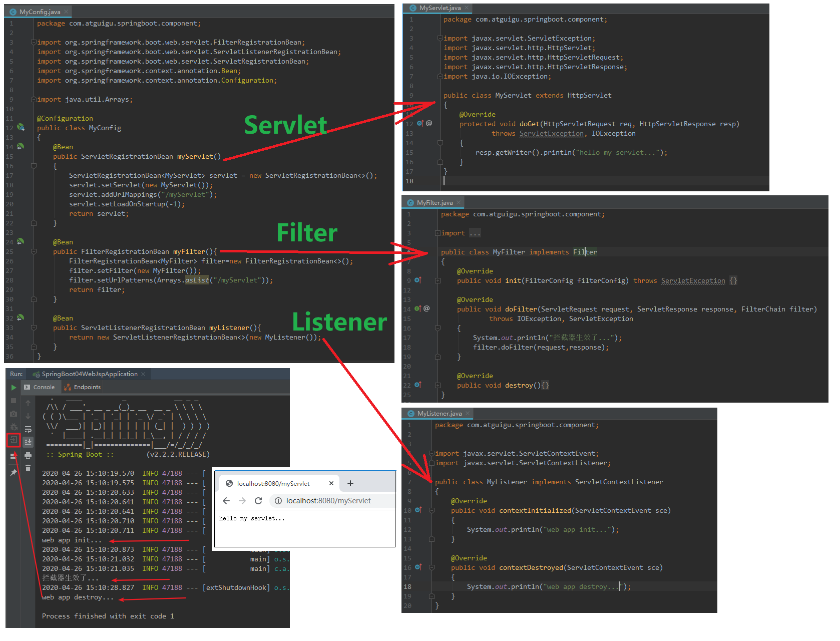Click the 'hello my servlet...' page text in browser

[252, 518]
